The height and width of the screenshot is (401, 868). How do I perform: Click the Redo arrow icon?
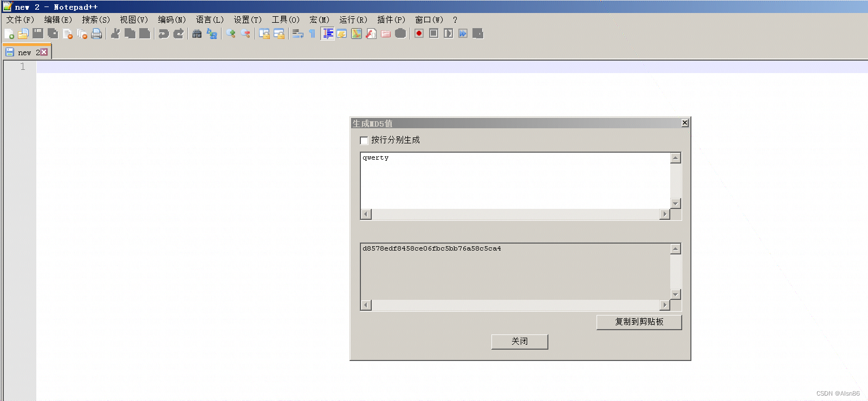click(178, 34)
